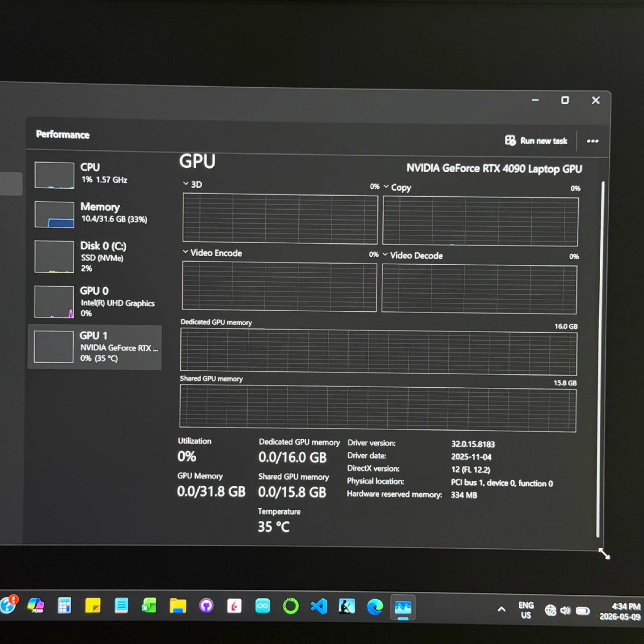Open the three-dot more options menu

coord(593,141)
